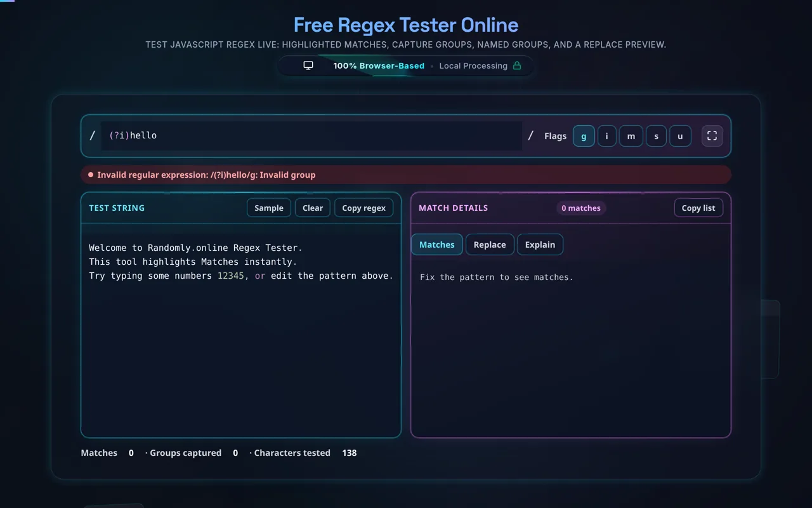Click the monitor icon beside Browser-Based
The height and width of the screenshot is (508, 812).
coord(308,66)
